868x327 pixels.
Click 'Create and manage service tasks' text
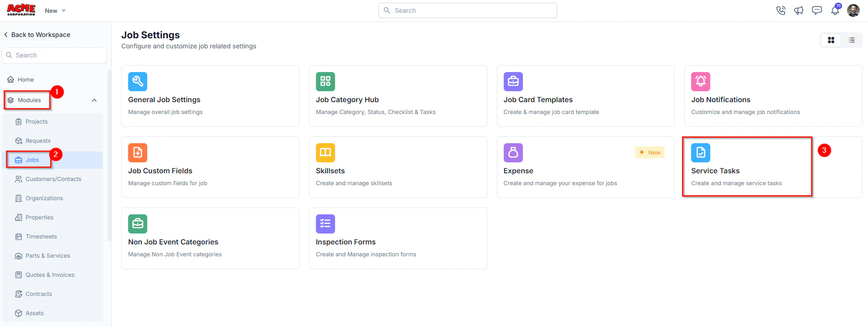(x=736, y=183)
